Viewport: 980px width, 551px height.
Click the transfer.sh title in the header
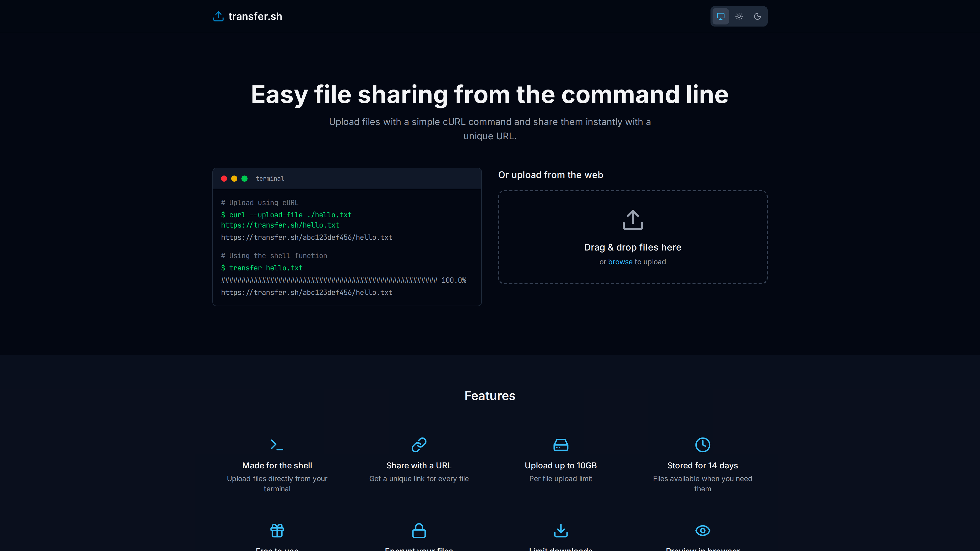point(255,16)
